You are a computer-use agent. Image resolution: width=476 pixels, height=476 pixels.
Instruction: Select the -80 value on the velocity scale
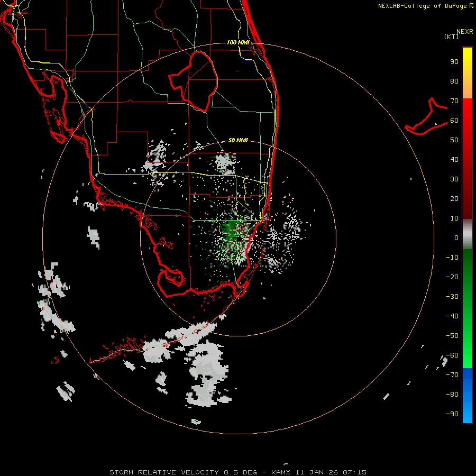452,395
